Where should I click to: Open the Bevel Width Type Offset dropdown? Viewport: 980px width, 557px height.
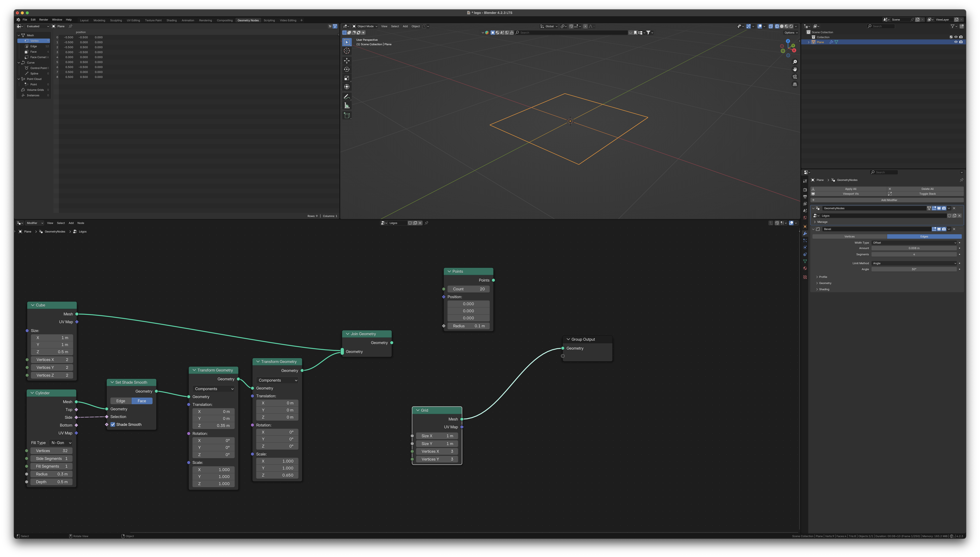pyautogui.click(x=914, y=243)
